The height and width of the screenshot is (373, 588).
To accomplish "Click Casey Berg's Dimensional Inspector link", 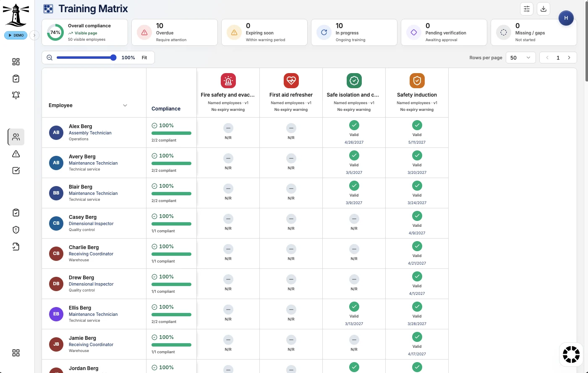I will pyautogui.click(x=91, y=223).
